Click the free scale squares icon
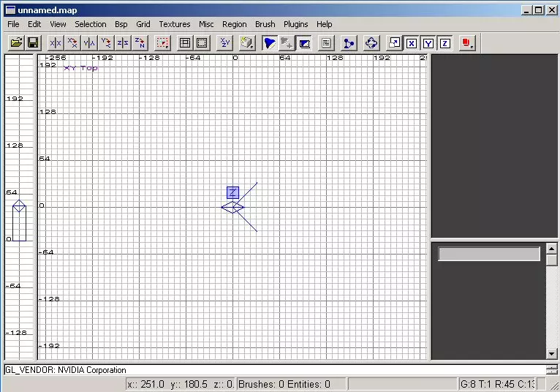 coord(394,43)
